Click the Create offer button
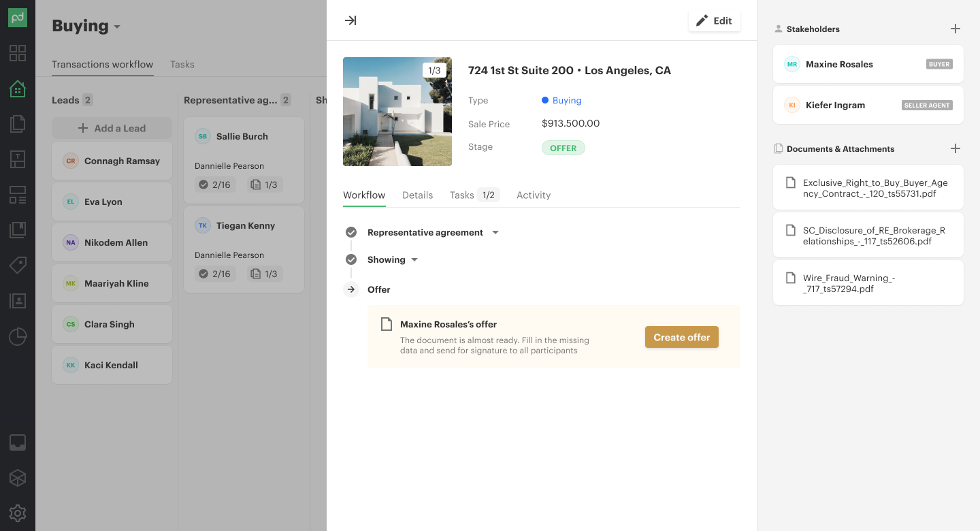 click(x=681, y=337)
